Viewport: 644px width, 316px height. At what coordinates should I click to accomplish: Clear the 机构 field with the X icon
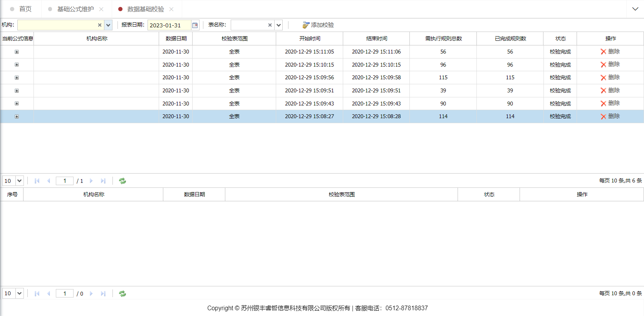pyautogui.click(x=99, y=25)
